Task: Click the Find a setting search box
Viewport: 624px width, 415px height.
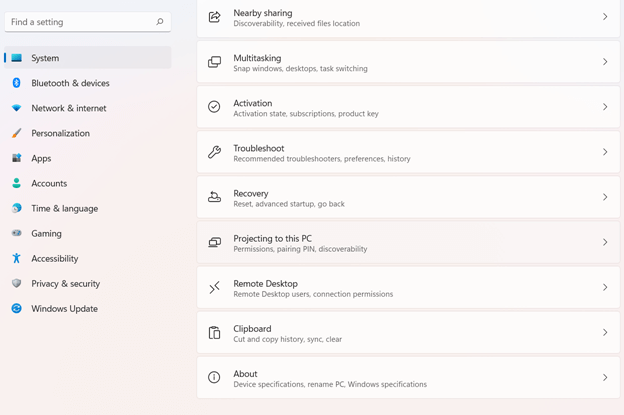Action: point(88,22)
